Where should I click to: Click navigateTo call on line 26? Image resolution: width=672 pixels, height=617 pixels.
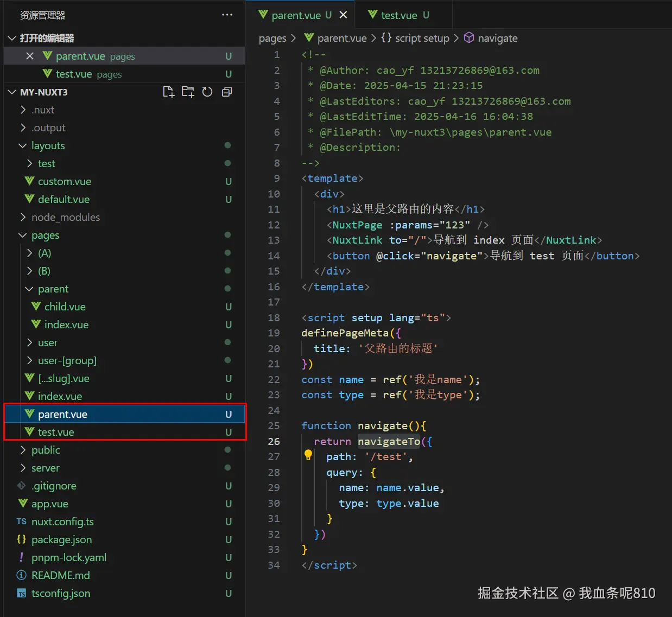(x=389, y=441)
